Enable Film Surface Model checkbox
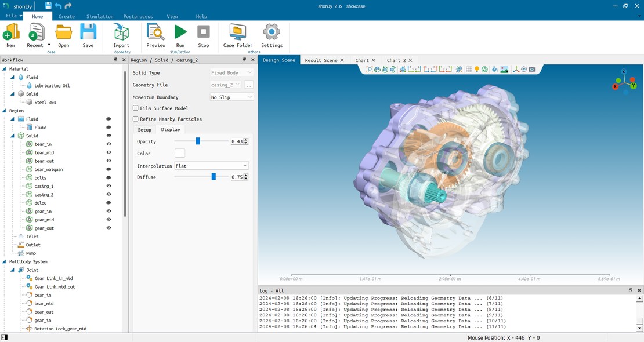 136,108
